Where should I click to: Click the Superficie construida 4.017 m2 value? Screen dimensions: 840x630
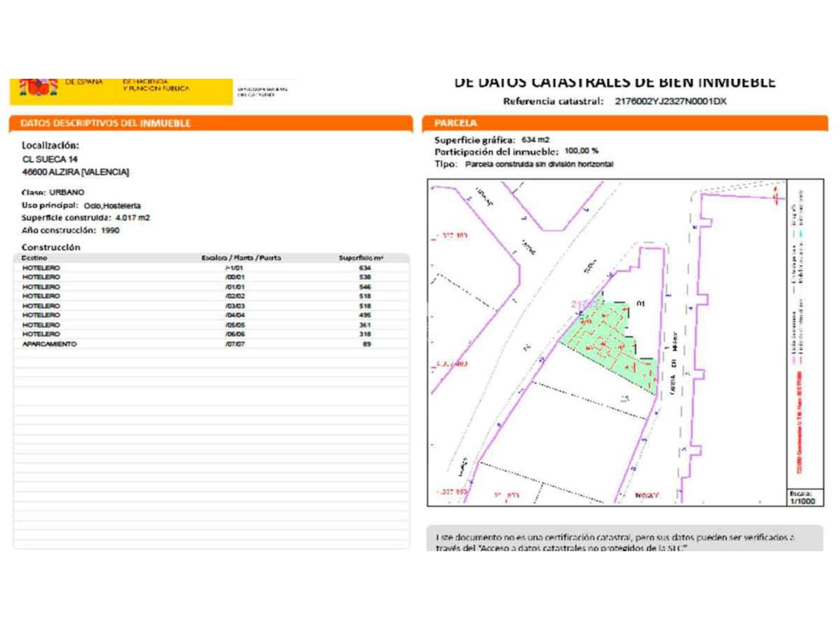tap(132, 218)
